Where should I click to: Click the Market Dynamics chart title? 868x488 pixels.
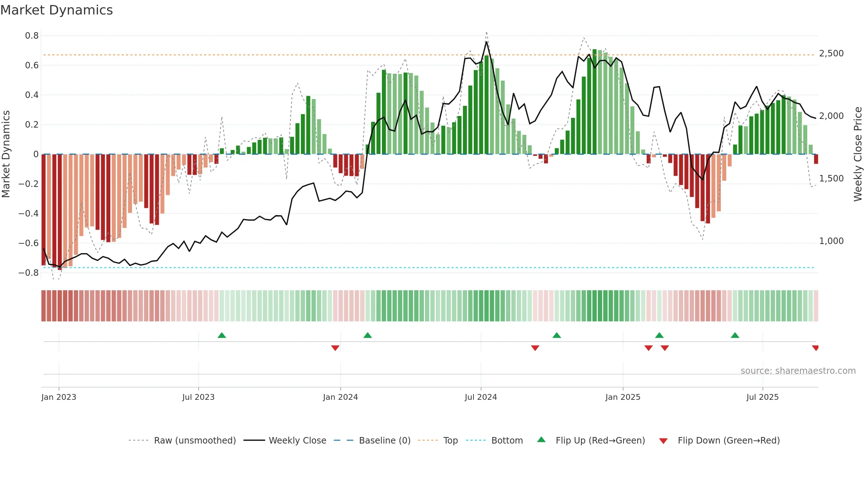pyautogui.click(x=56, y=10)
